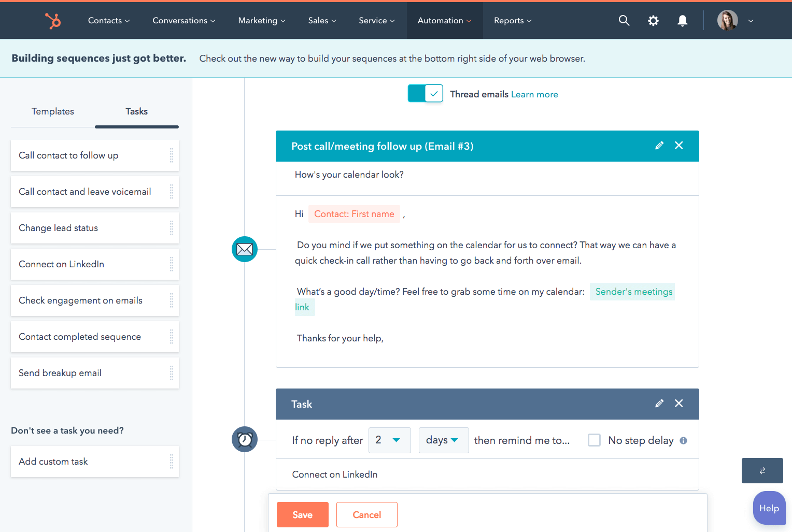Open settings via the gear icon
Image resolution: width=792 pixels, height=532 pixels.
pyautogui.click(x=653, y=21)
